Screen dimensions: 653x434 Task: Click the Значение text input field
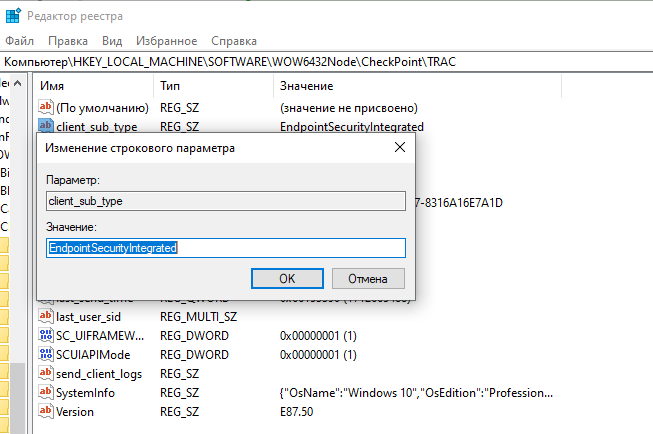click(x=226, y=248)
